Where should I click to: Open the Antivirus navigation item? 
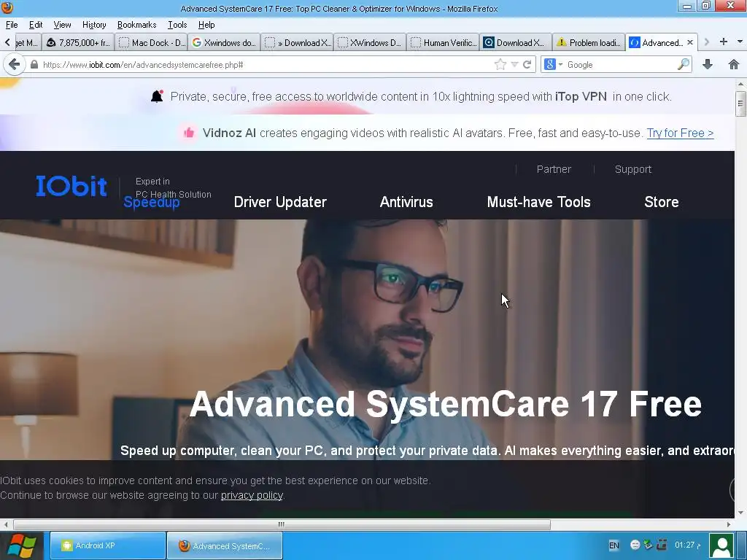tap(406, 202)
